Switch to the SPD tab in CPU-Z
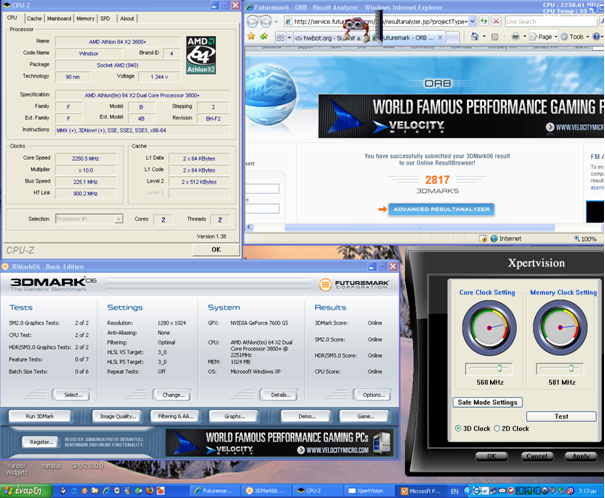This screenshot has width=605, height=498. pyautogui.click(x=105, y=19)
